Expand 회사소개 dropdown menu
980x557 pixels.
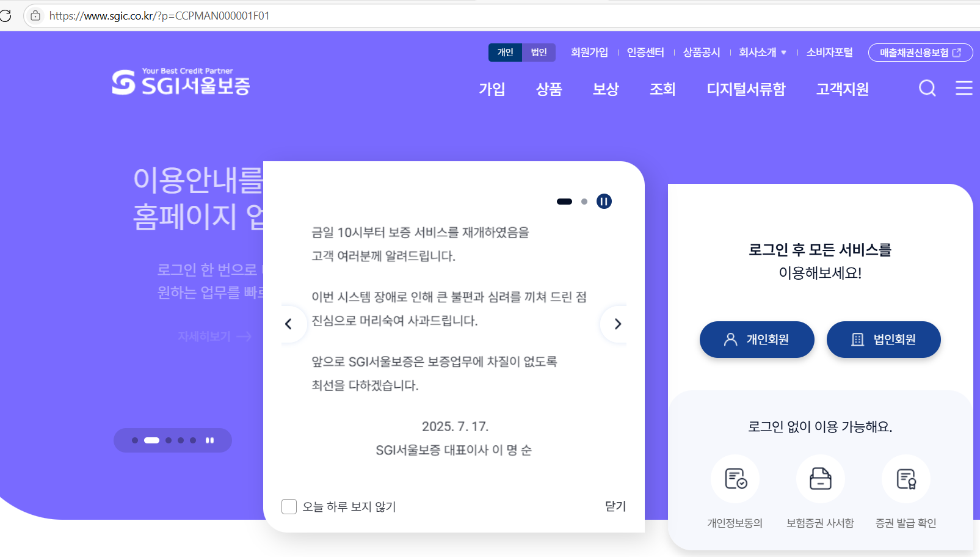(763, 53)
